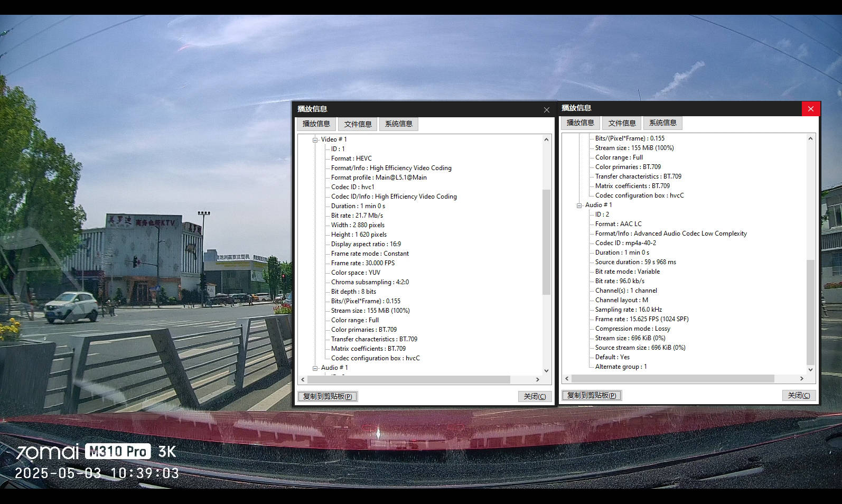Click the scroll-up arrow in left dialog
The height and width of the screenshot is (504, 842).
pos(546,139)
